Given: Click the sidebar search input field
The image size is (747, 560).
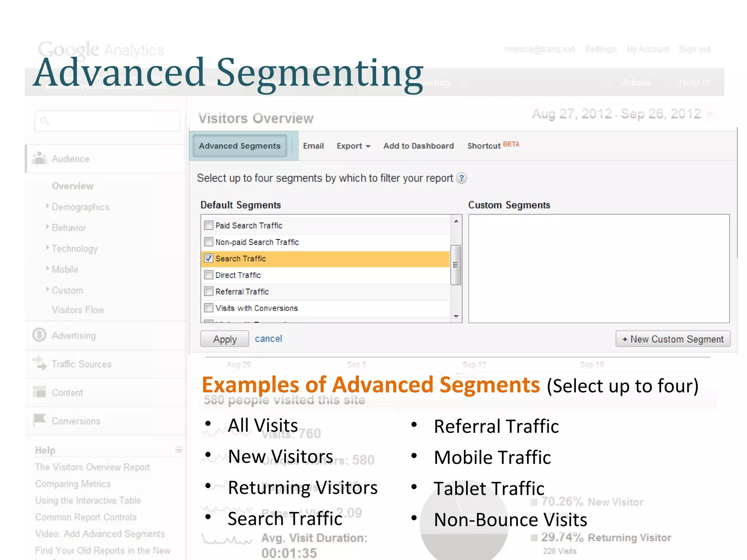Looking at the screenshot, I should 107,121.
